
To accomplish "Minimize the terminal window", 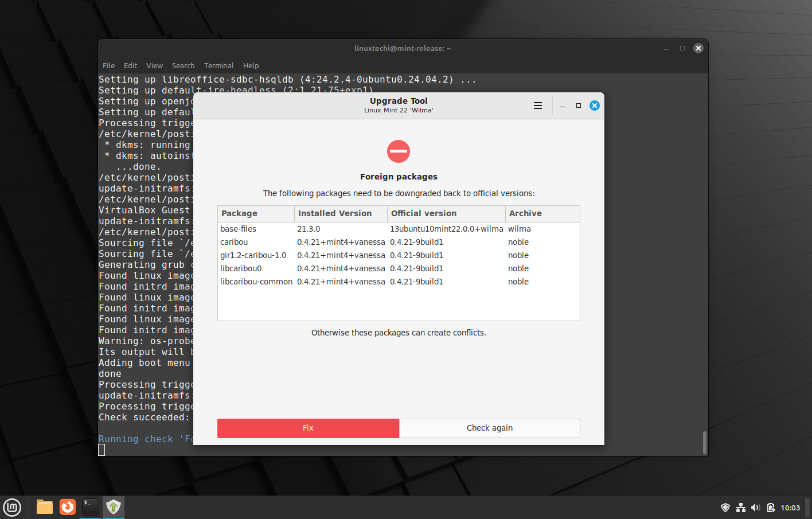I will 666,48.
